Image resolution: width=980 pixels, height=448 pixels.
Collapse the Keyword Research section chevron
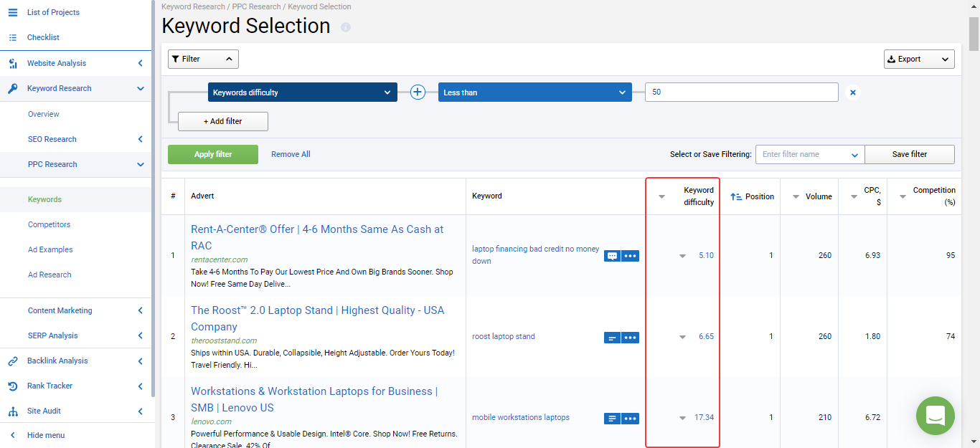point(140,88)
